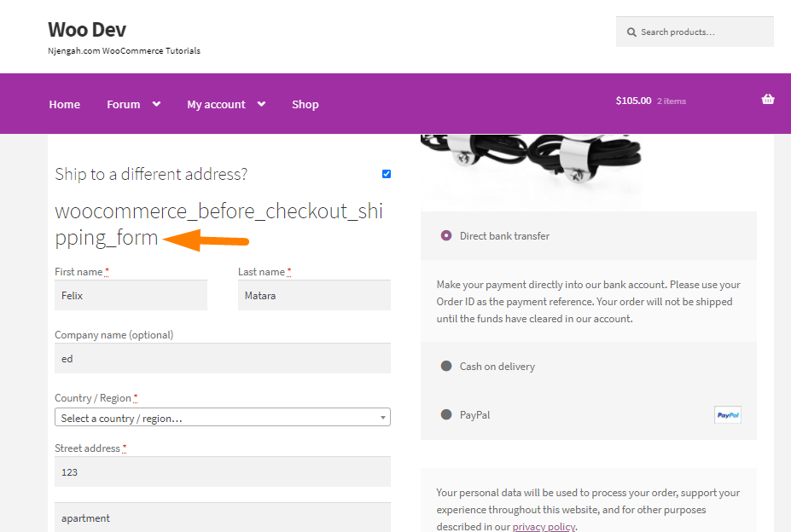Open the Country / Region dropdown

pyautogui.click(x=223, y=417)
